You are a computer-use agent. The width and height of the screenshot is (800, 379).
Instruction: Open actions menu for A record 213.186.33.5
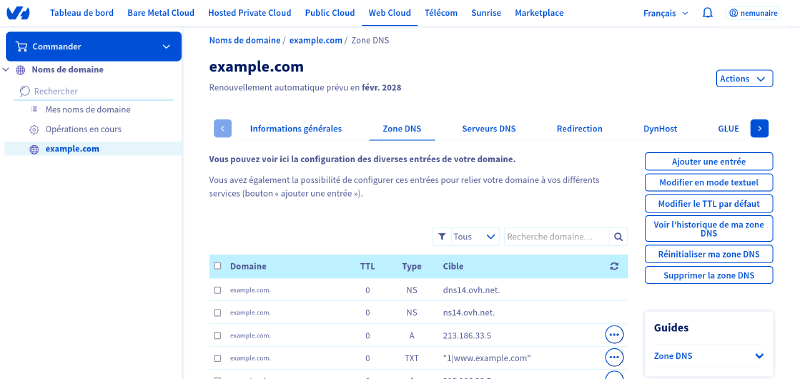coord(614,335)
